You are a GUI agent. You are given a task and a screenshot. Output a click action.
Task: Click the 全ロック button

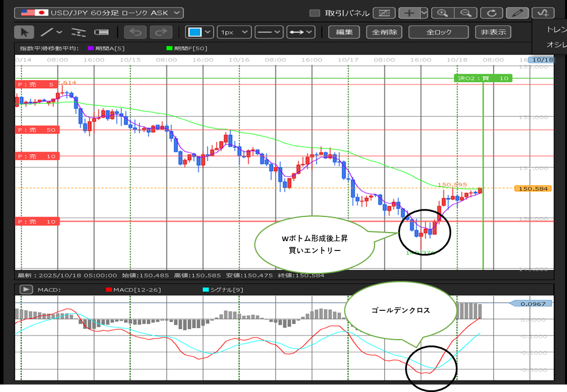(439, 32)
